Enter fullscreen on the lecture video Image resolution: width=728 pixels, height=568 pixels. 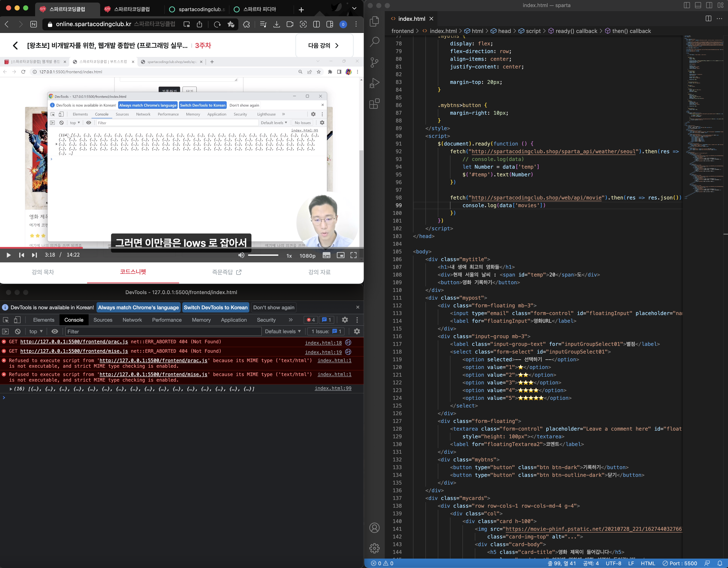tap(353, 255)
